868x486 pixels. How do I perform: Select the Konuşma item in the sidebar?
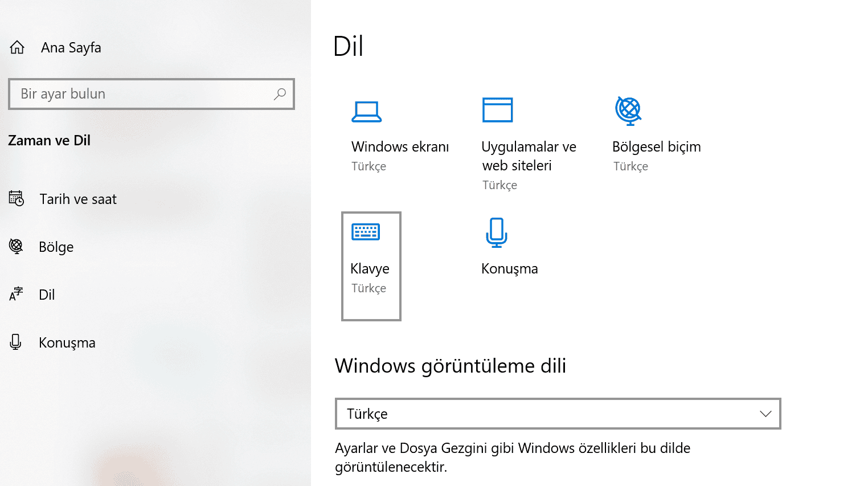[67, 342]
